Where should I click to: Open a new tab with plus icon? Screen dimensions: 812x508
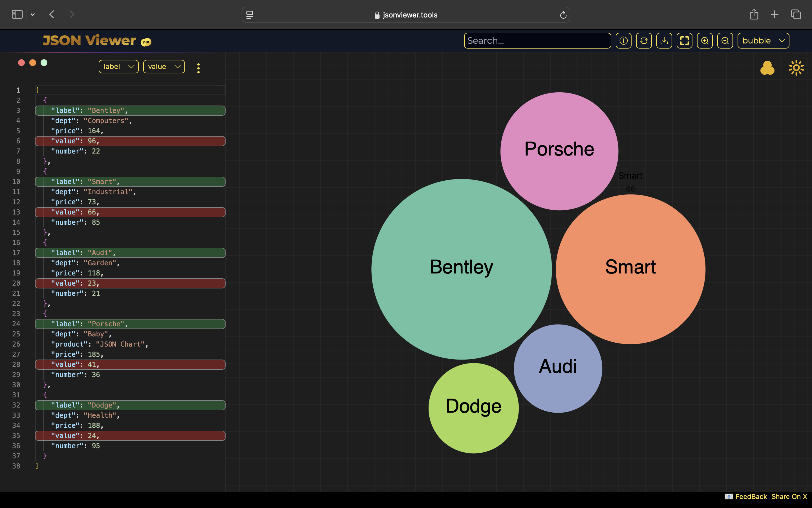tap(775, 14)
